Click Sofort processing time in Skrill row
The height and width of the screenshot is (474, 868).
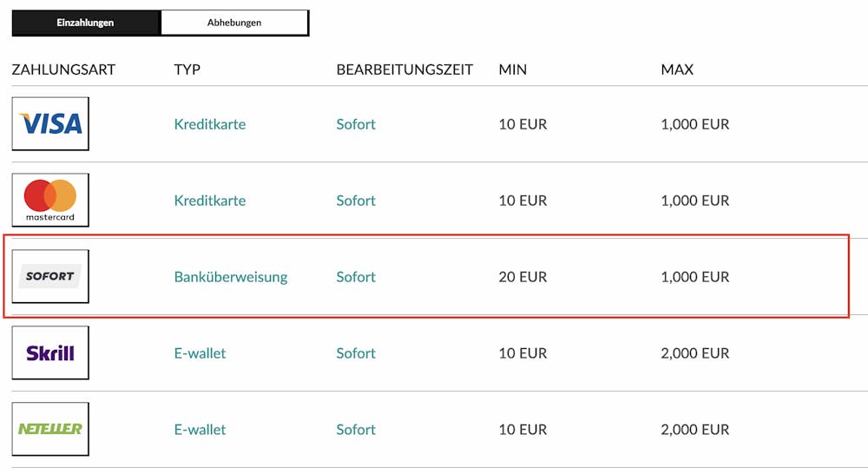tap(356, 353)
